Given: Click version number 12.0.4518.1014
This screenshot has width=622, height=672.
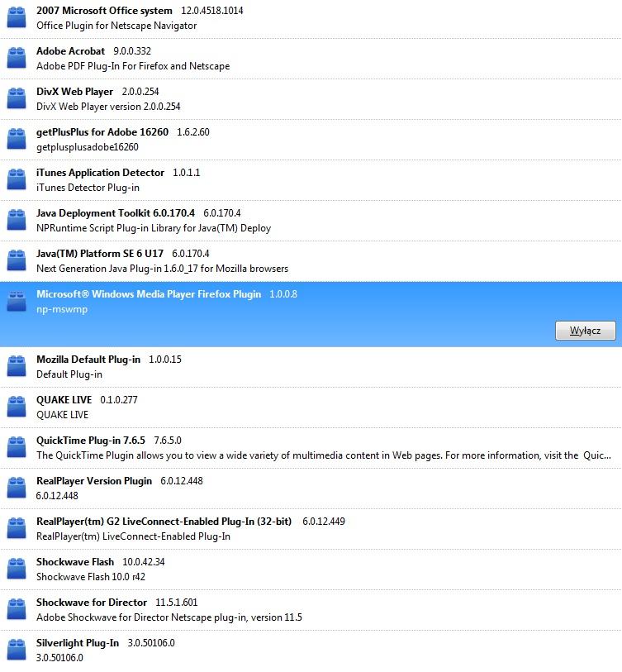Looking at the screenshot, I should pos(212,11).
